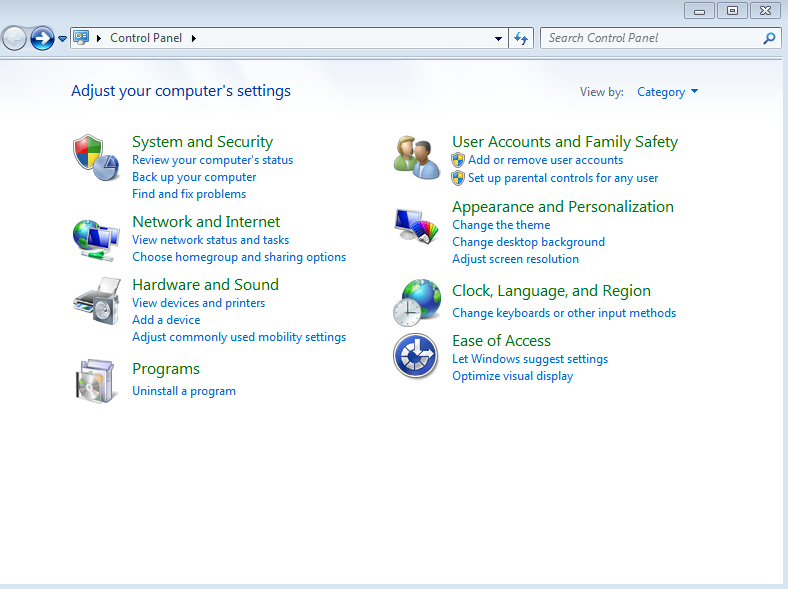788x589 pixels.
Task: Click Review your computer's status
Action: [x=213, y=160]
